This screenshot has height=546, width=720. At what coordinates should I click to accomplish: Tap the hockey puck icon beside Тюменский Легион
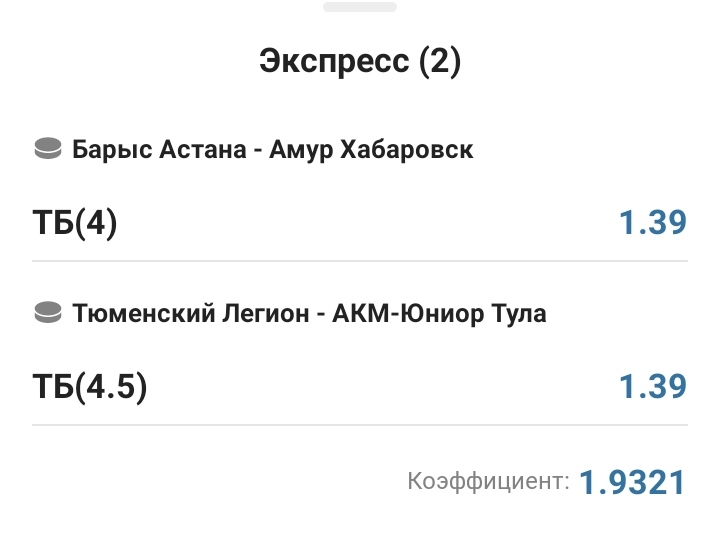click(48, 313)
